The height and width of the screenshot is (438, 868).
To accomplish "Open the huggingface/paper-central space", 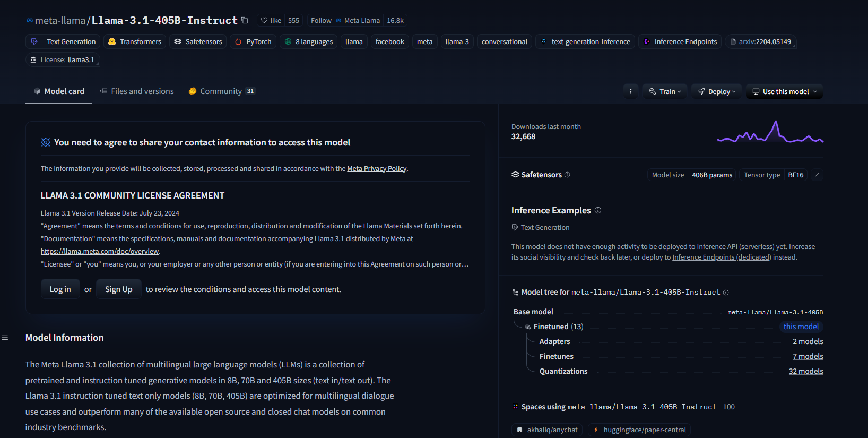I will [x=639, y=430].
